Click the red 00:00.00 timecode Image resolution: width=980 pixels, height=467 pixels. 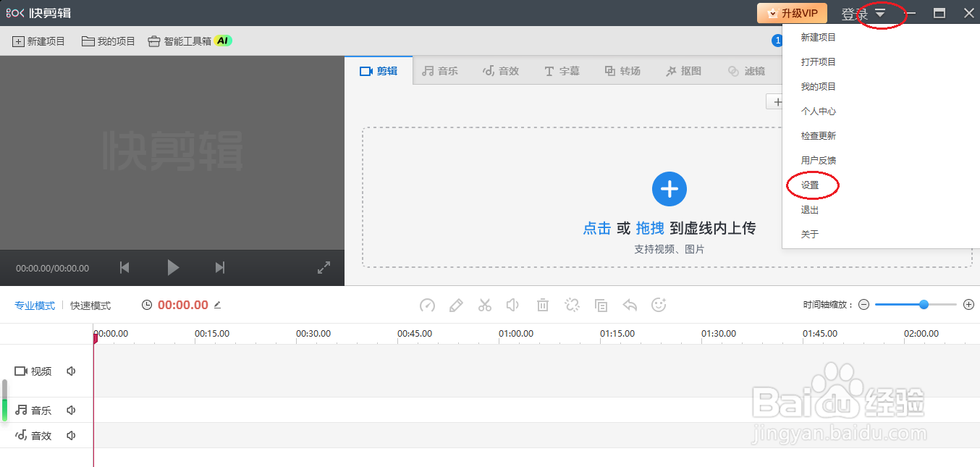(x=183, y=306)
